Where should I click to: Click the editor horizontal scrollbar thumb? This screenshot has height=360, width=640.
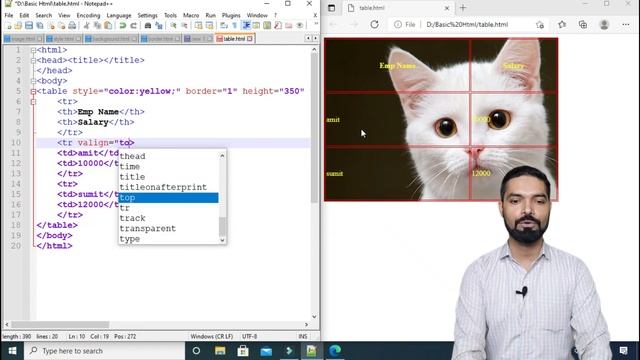[x=60, y=324]
